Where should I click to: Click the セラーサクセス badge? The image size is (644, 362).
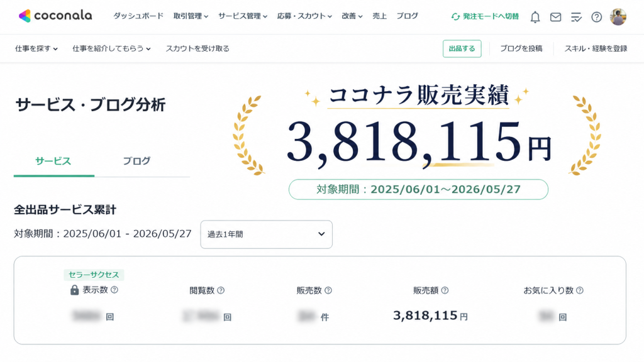[x=94, y=275]
